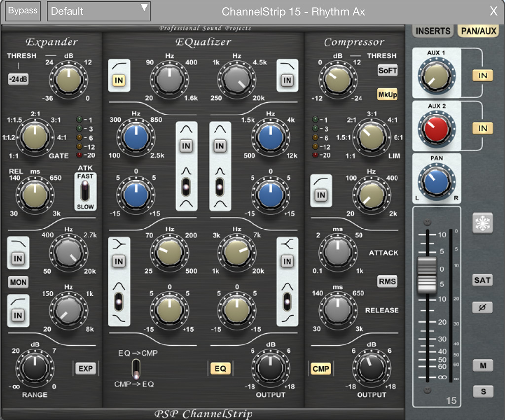Image resolution: width=505 pixels, height=420 pixels.
Task: Click the AUX 1 send knob
Action: coord(436,76)
